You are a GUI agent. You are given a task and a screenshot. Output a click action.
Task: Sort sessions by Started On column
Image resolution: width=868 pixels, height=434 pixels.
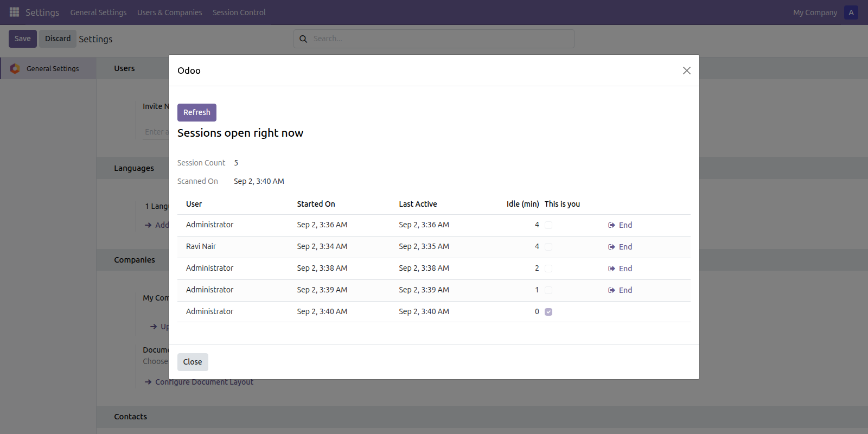[x=316, y=204]
